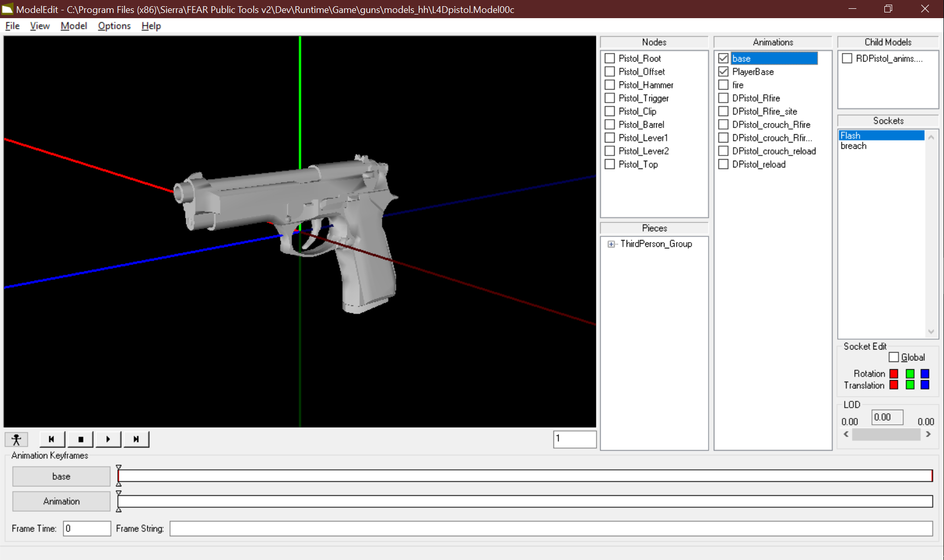Click the LOD slider right arrow
The width and height of the screenshot is (944, 560).
pos(928,434)
